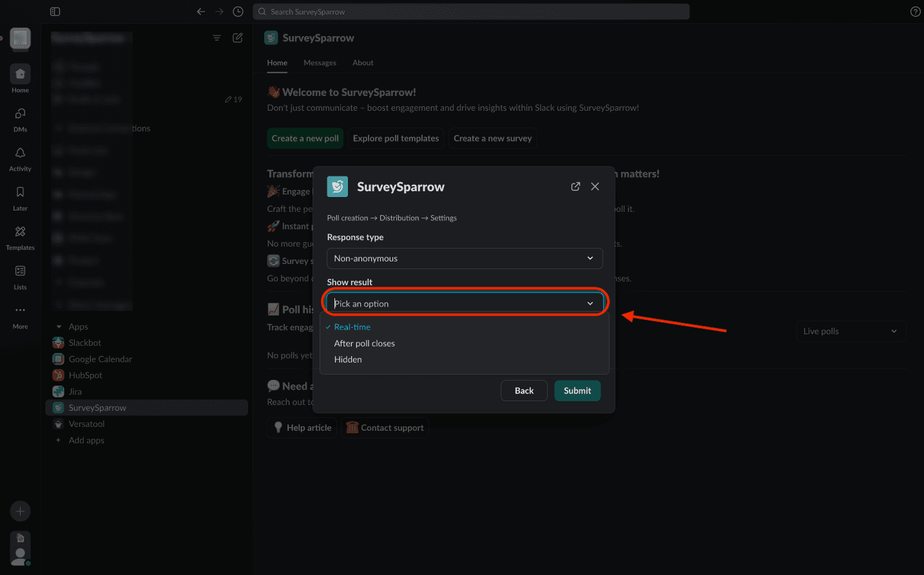The height and width of the screenshot is (575, 924).
Task: Select the Real-time result option
Action: (352, 327)
